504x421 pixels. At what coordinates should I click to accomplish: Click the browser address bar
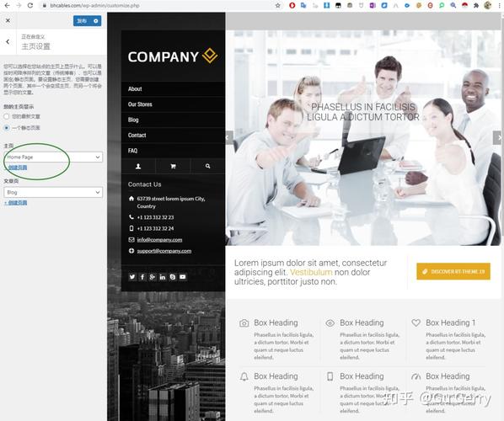[158, 5]
